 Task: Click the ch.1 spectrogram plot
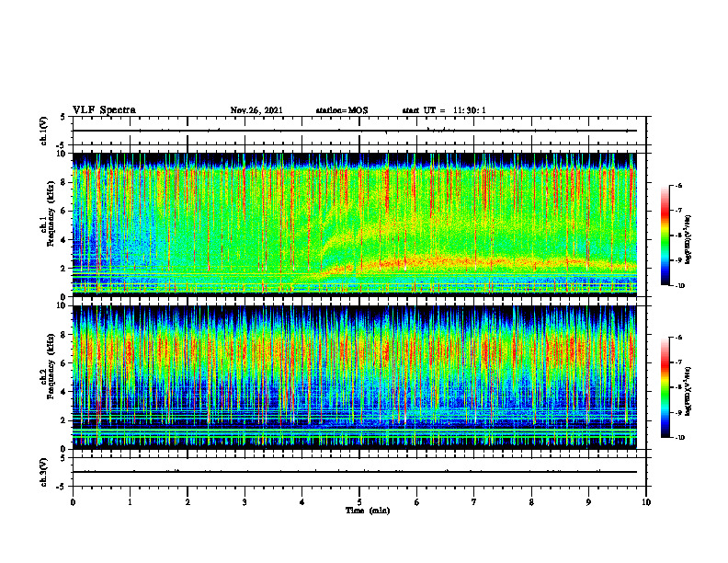click(x=355, y=224)
